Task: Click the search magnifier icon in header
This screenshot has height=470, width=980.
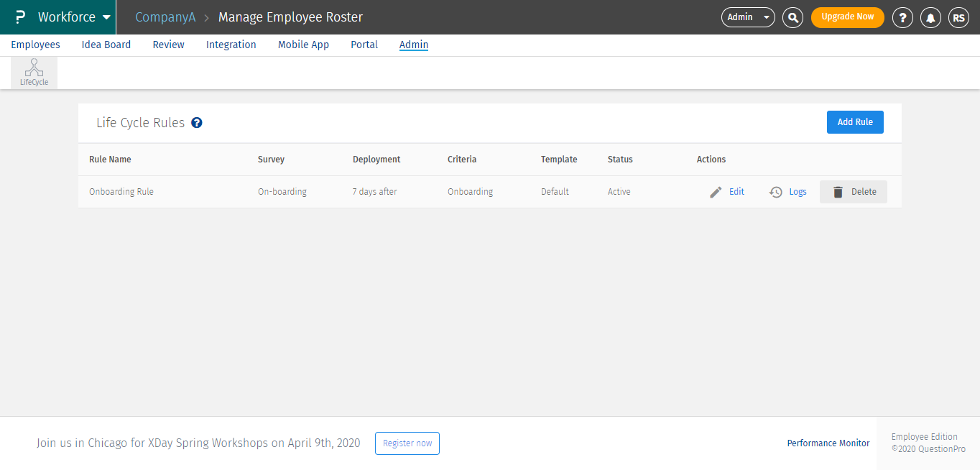Action: [792, 17]
